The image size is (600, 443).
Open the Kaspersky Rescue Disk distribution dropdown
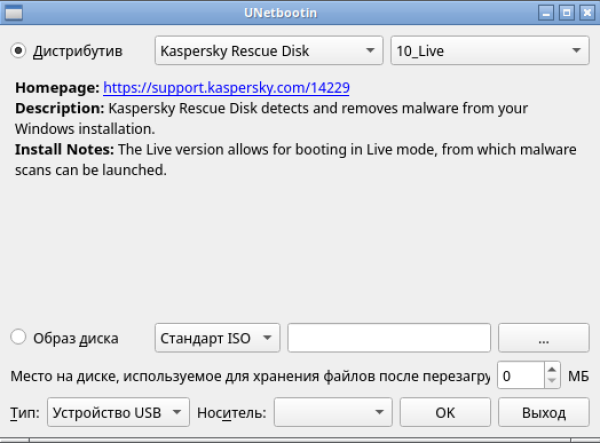[269, 50]
